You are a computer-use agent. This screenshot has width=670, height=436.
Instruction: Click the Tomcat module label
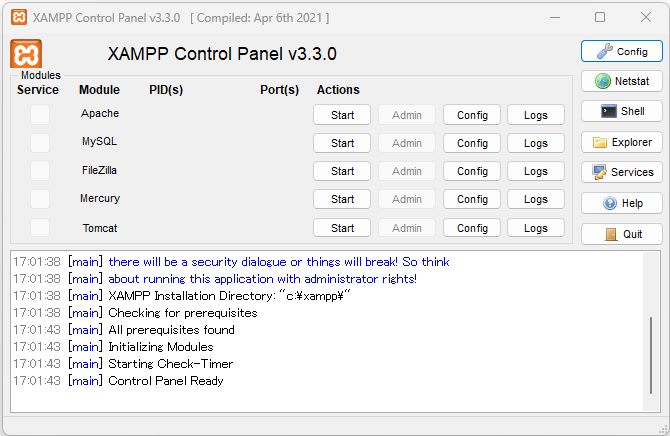[100, 228]
